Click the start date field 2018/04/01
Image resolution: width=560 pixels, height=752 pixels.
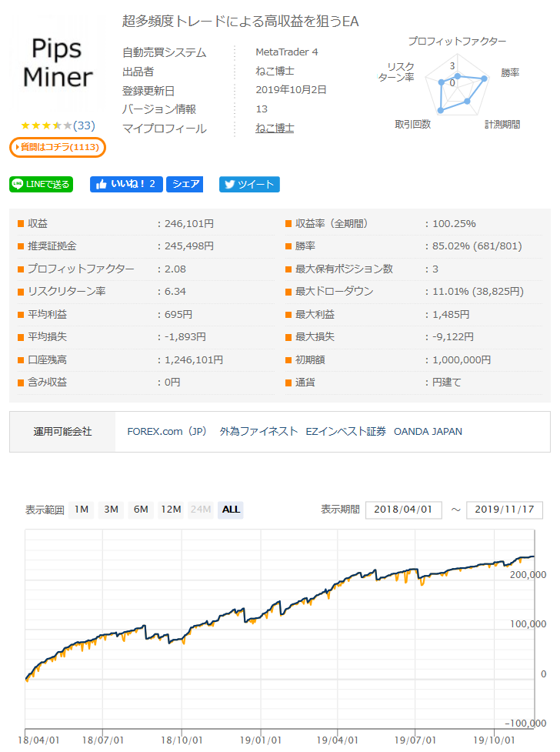tap(403, 510)
